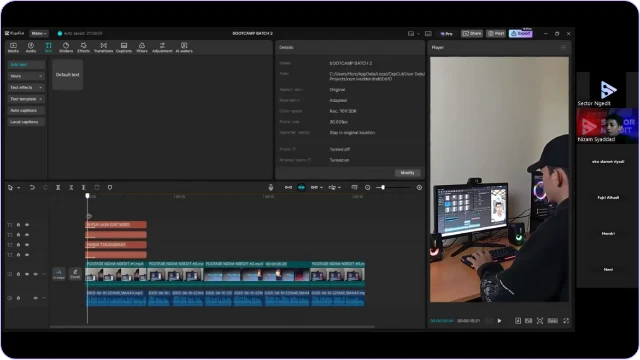Click the timeline zoom slider handle
This screenshot has height=360, width=640.
382,187
